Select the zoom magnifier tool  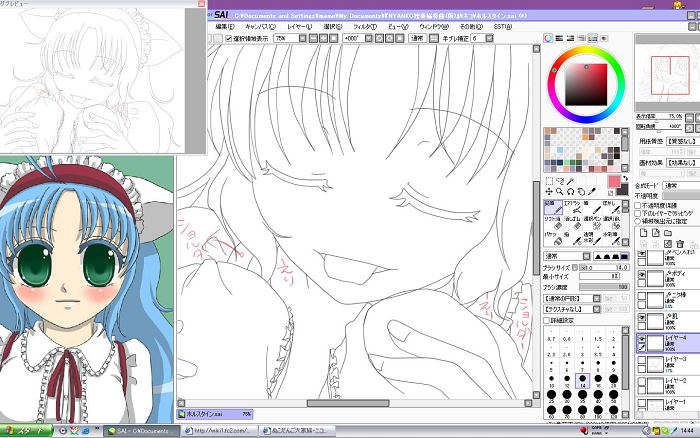(x=560, y=192)
